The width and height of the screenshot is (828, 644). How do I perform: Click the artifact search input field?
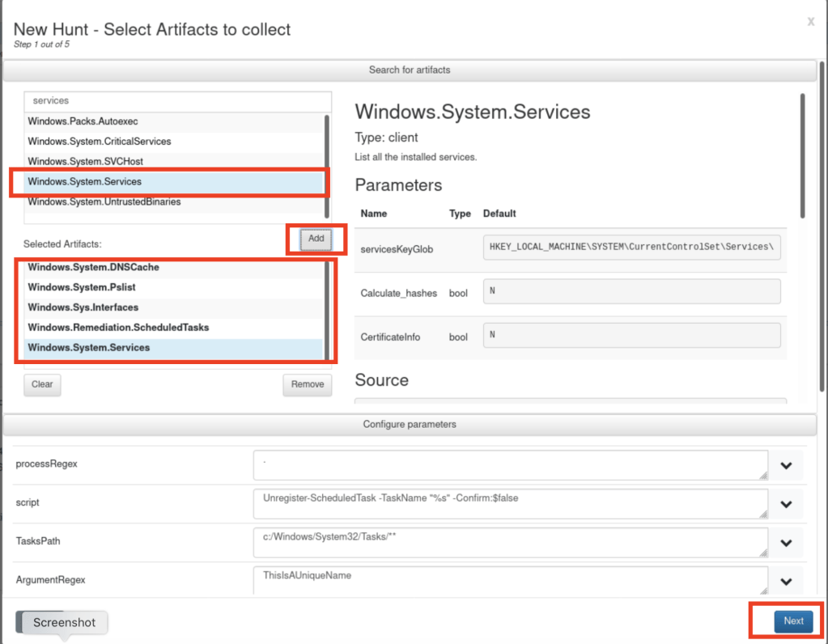[178, 101]
